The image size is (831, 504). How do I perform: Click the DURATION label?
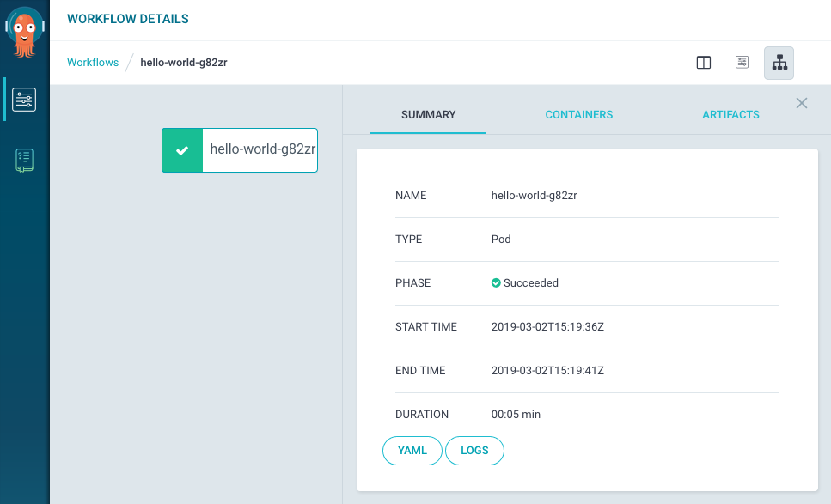[x=422, y=415]
